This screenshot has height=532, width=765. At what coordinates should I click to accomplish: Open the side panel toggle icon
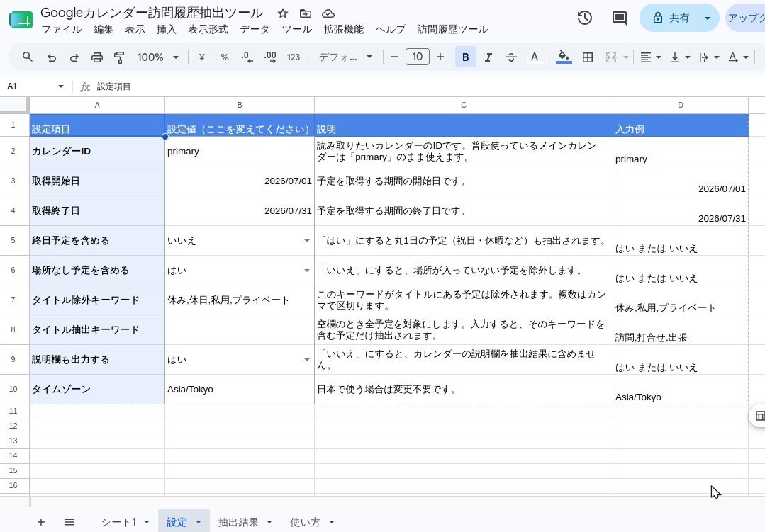759,415
